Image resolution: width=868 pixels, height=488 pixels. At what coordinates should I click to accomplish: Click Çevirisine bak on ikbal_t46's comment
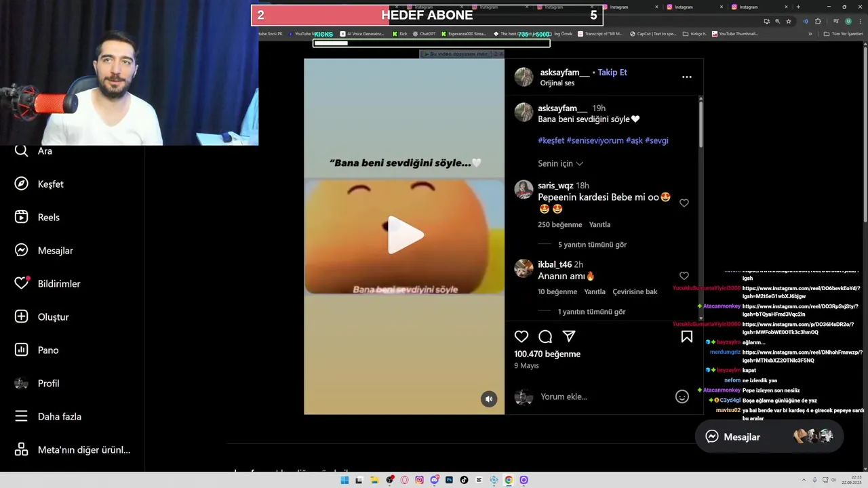tap(635, 291)
